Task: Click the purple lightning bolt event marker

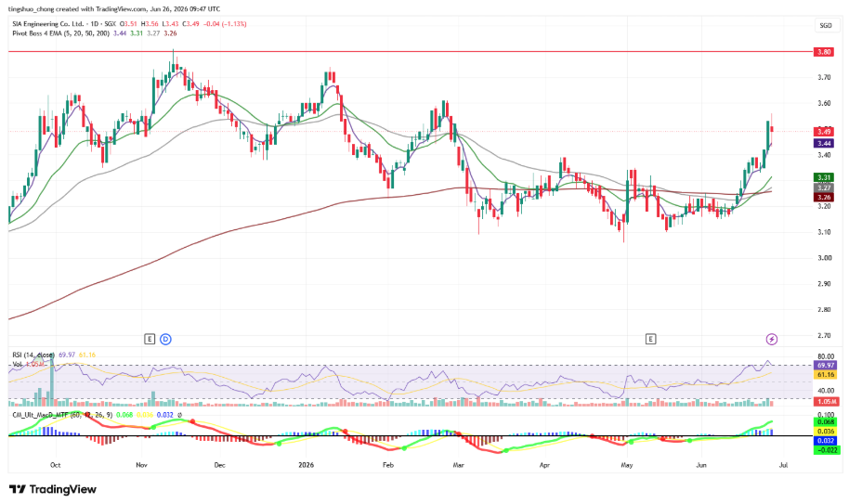Action: tap(772, 339)
